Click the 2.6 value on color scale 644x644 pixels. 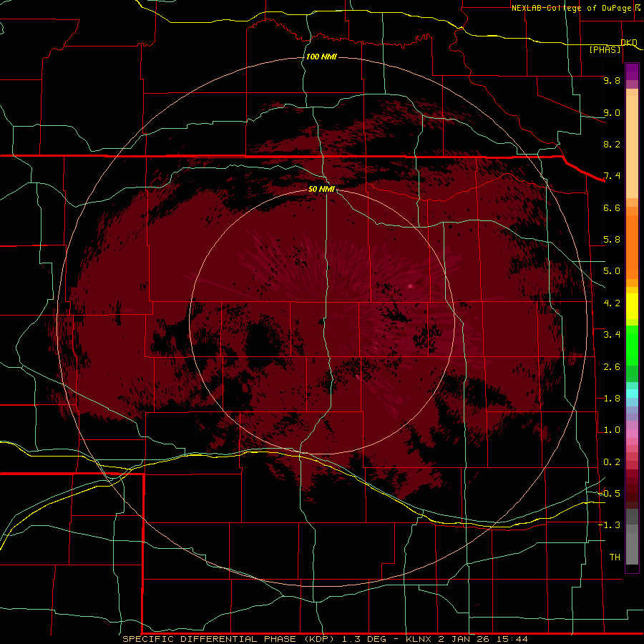[x=612, y=367]
